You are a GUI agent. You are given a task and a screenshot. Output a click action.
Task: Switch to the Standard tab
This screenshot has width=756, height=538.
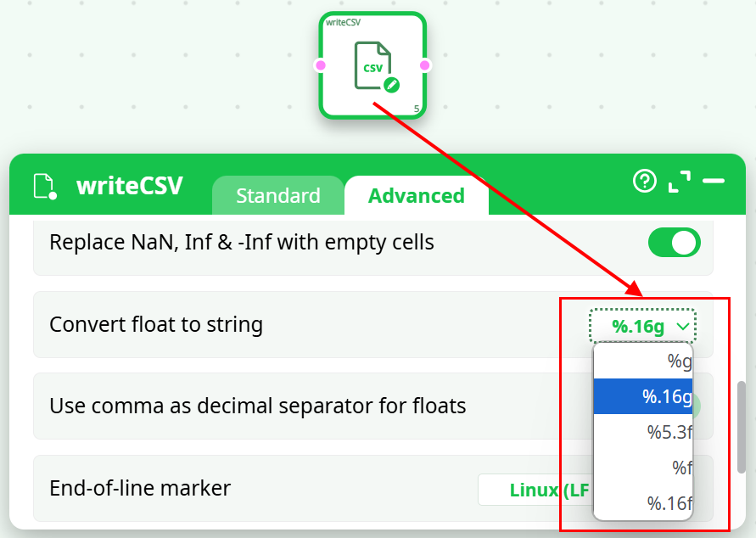click(277, 196)
